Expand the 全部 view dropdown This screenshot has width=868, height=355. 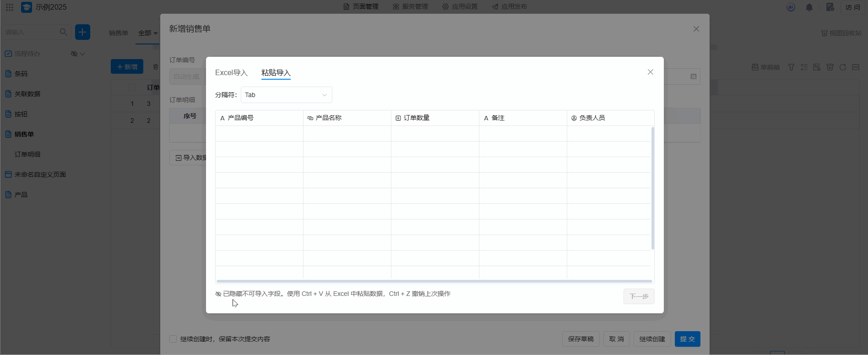148,33
